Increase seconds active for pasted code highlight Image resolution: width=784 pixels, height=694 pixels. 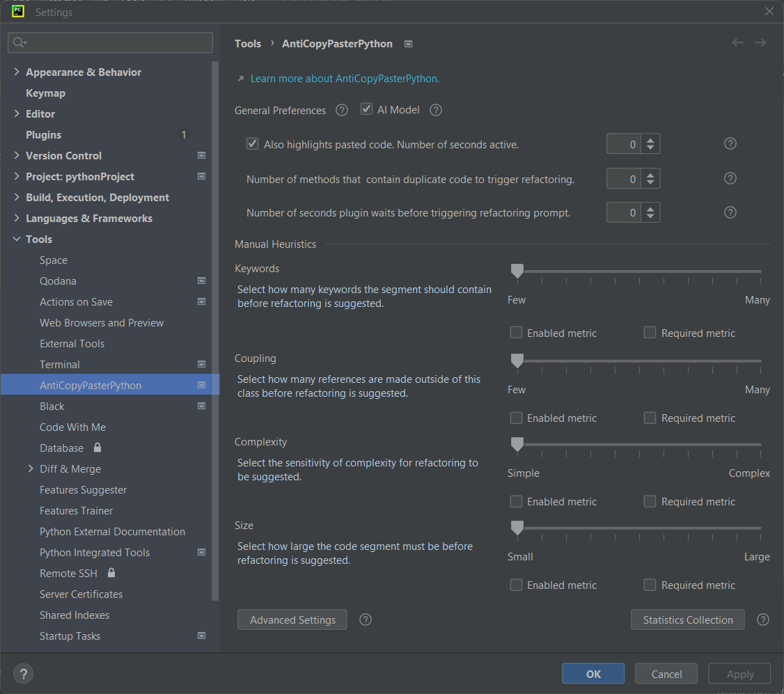650,141
